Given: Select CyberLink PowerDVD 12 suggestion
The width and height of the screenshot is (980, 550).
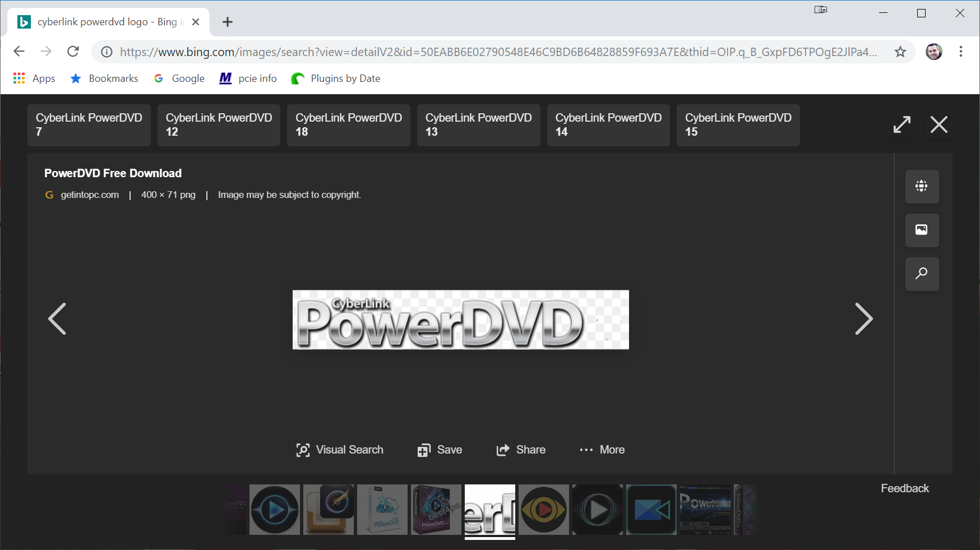Looking at the screenshot, I should [x=219, y=125].
